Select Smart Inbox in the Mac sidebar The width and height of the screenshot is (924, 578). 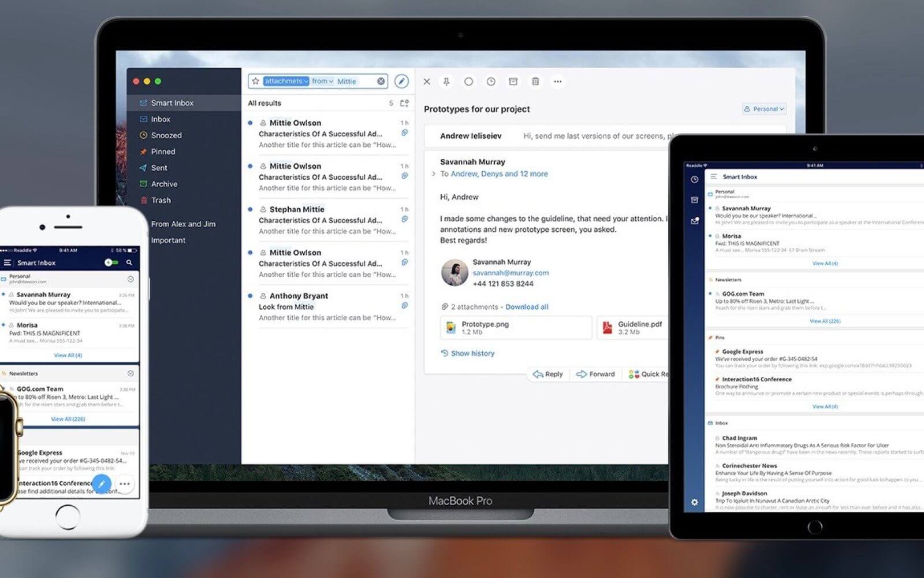coord(184,103)
